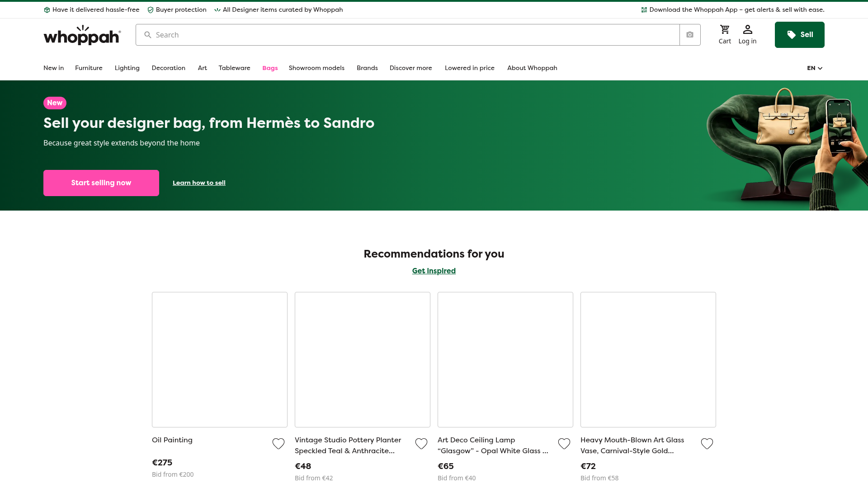Open Discover more menu
The width and height of the screenshot is (868, 488).
coord(411,68)
